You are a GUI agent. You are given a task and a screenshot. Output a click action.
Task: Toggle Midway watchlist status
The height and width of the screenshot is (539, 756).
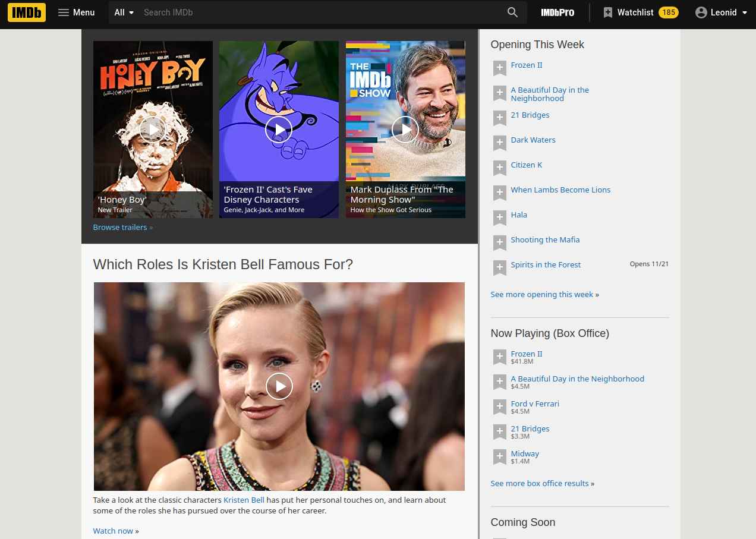pyautogui.click(x=499, y=457)
